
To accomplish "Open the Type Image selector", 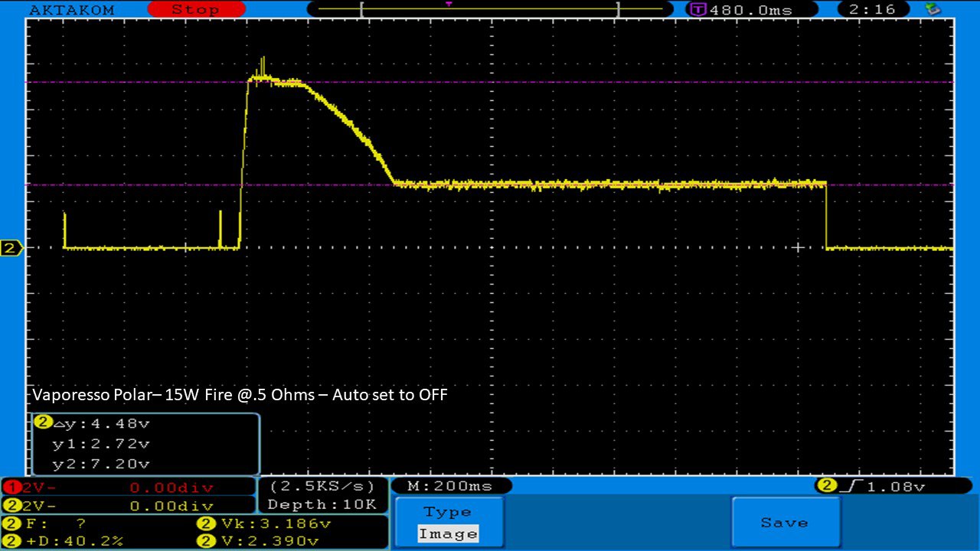I will [449, 523].
